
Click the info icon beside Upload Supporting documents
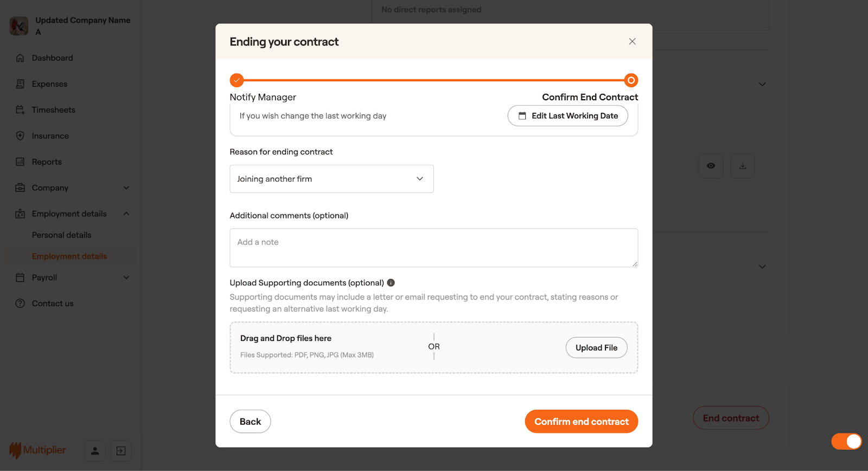(391, 283)
